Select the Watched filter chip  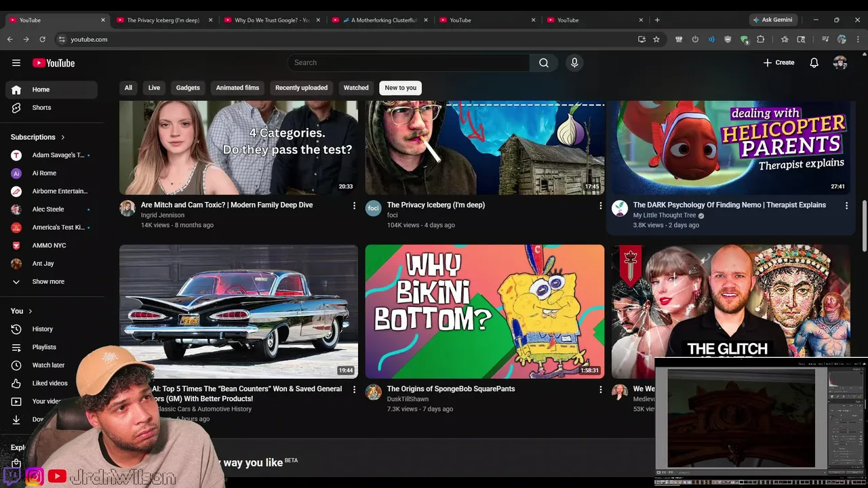tap(356, 87)
